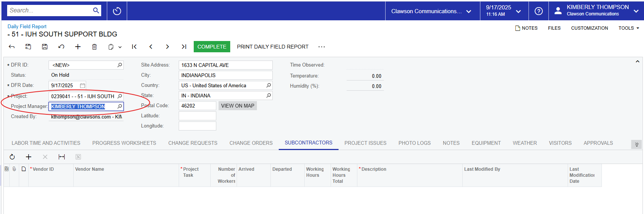This screenshot has height=214, width=644.
Task: Click the Undo icon in toolbar
Action: pyautogui.click(x=61, y=47)
